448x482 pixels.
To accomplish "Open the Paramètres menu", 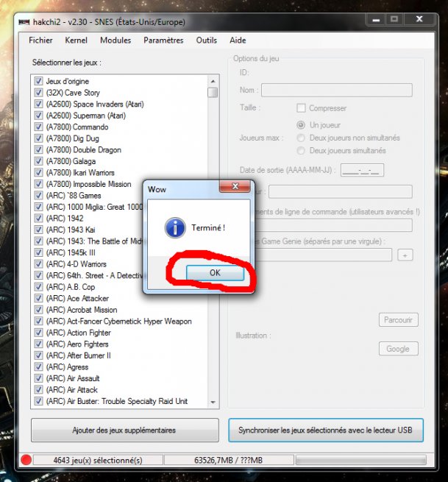I will point(163,40).
